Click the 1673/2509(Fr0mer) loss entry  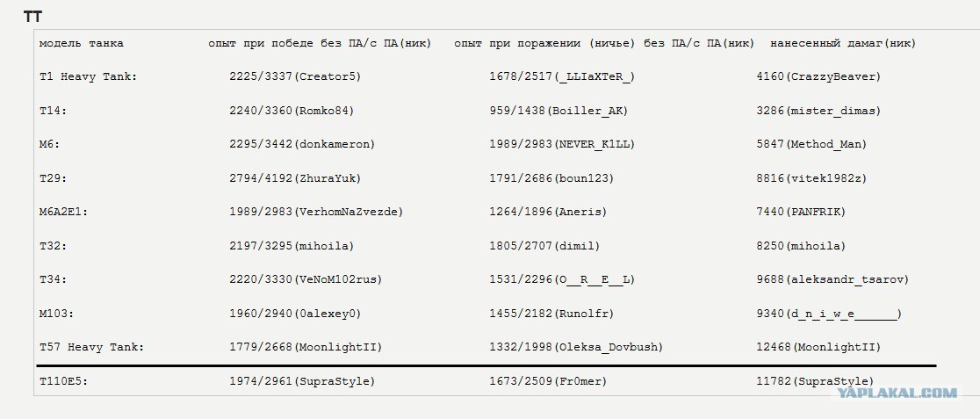[x=548, y=381]
